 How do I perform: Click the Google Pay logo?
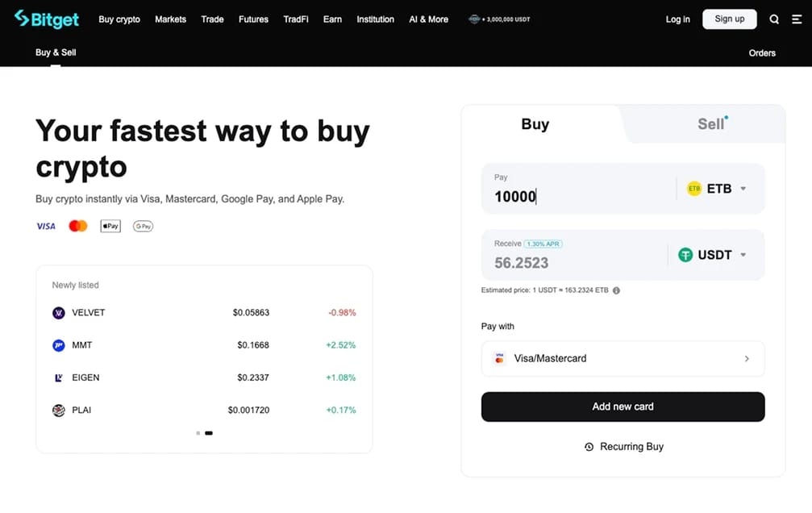[x=143, y=226]
